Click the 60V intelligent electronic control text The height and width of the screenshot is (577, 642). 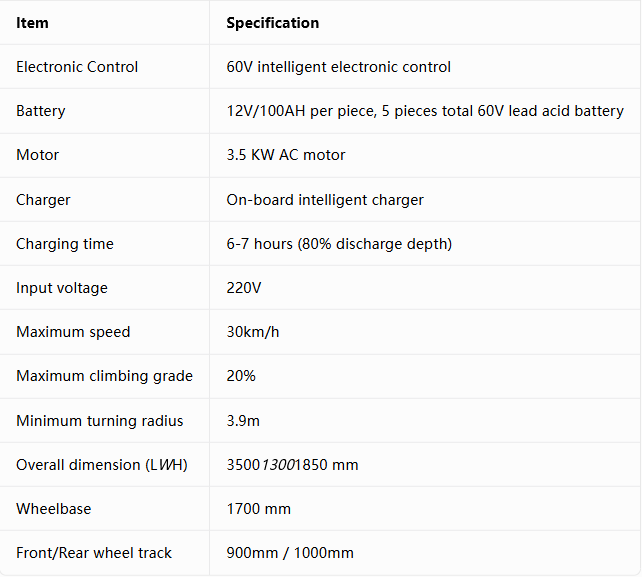click(339, 67)
